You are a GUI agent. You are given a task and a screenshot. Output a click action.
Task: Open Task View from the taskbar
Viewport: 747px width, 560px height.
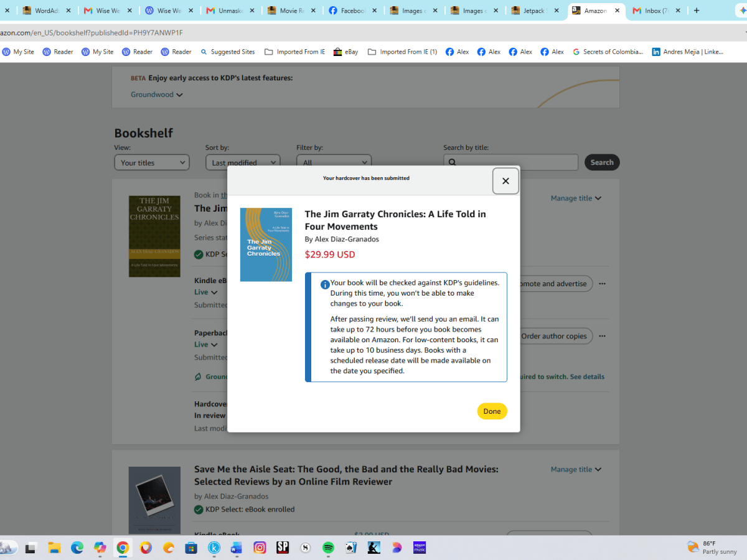(30, 548)
